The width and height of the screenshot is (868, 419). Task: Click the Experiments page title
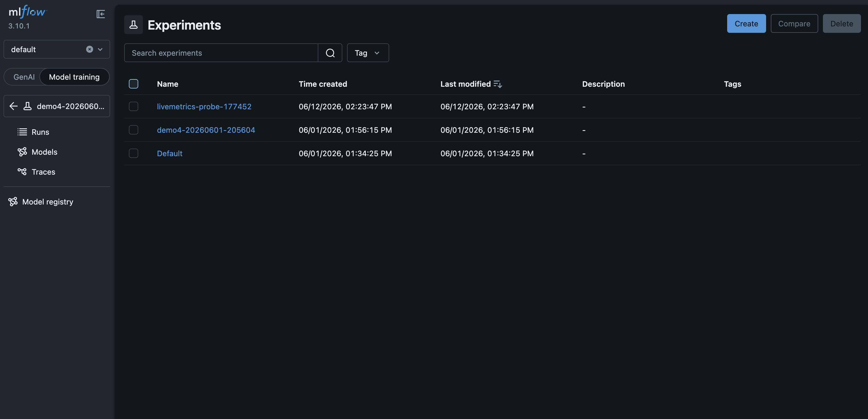pos(184,25)
